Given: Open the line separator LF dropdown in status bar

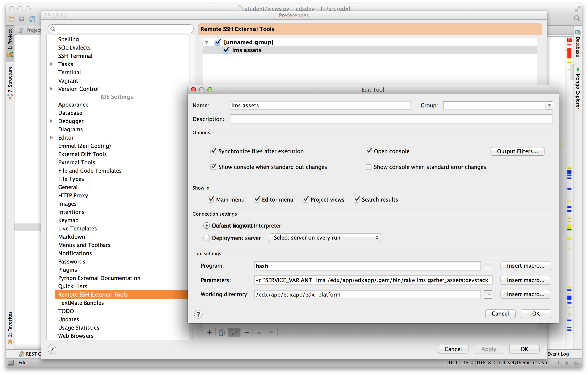Looking at the screenshot, I should [x=468, y=363].
